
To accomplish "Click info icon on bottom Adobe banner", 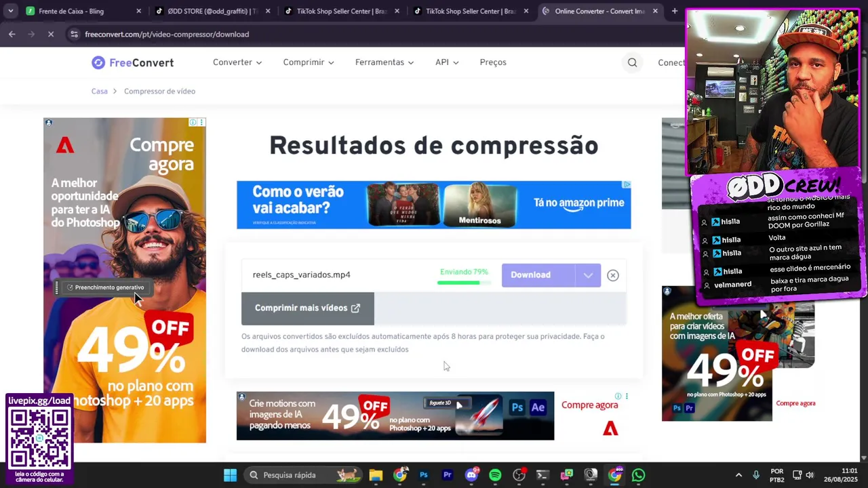I will pos(618,396).
